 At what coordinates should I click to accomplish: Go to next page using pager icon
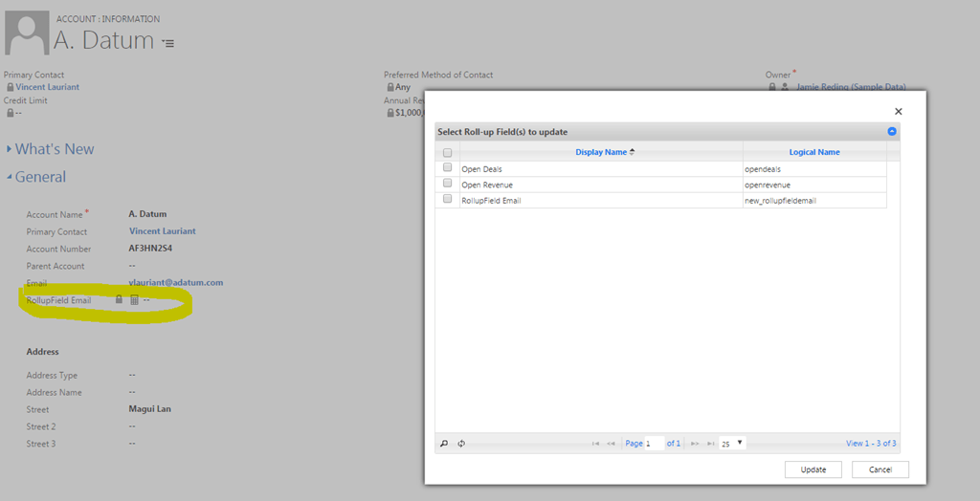click(x=695, y=444)
